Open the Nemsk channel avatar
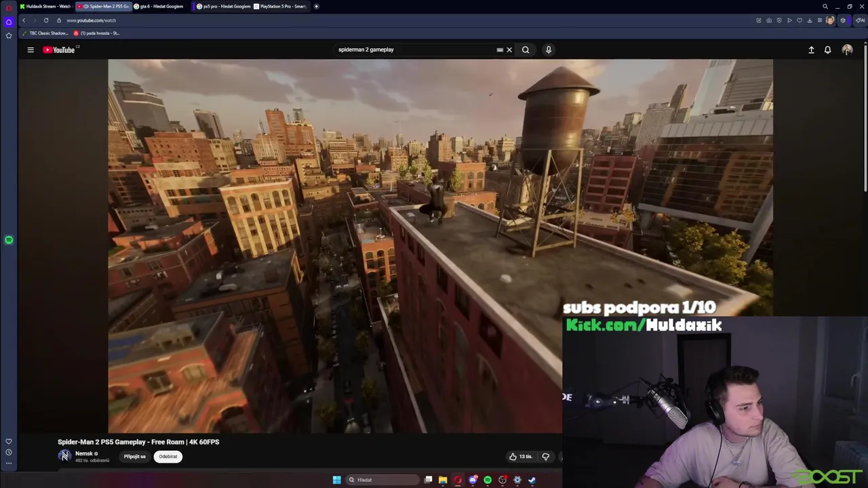 point(64,456)
